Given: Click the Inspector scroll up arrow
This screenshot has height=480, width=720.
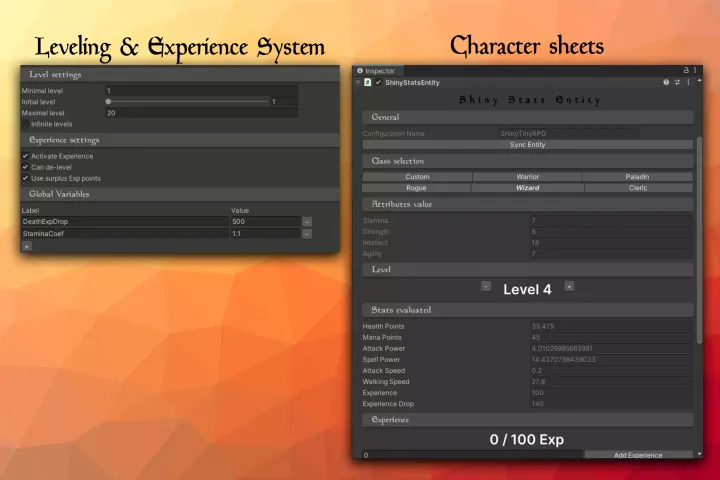Looking at the screenshot, I should pyautogui.click(x=699, y=80).
